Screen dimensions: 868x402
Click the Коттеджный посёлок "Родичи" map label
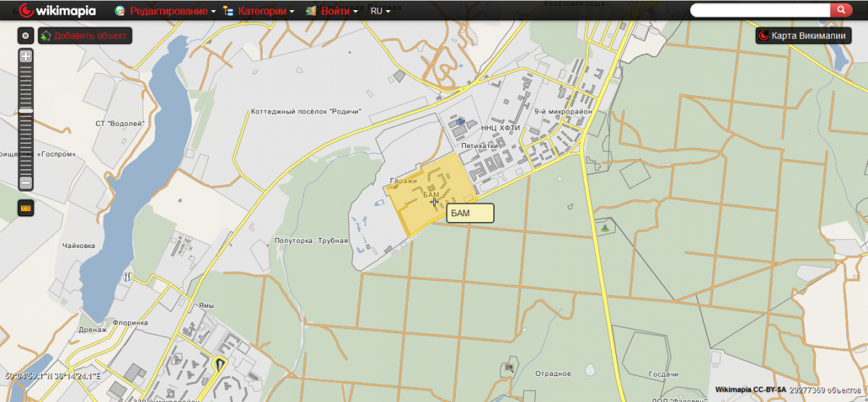tap(305, 112)
